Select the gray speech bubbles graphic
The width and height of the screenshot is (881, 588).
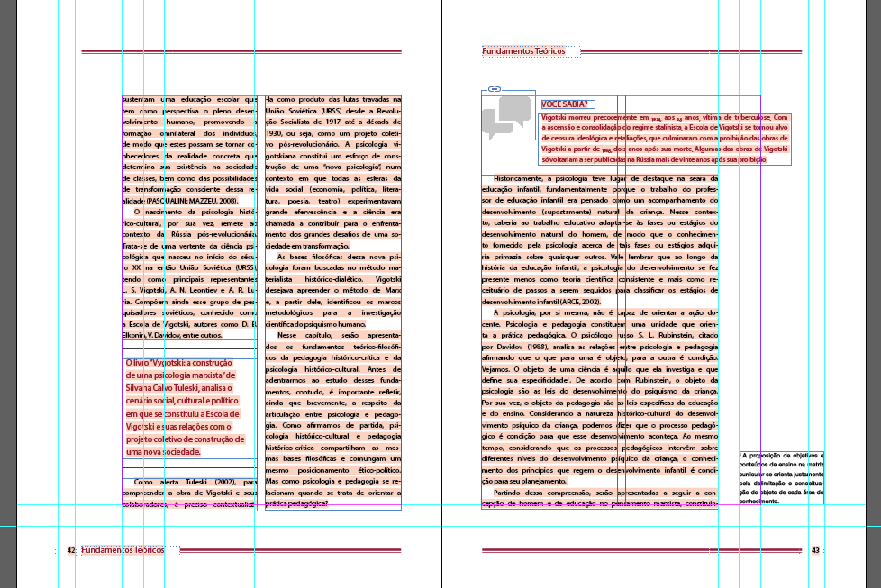[x=506, y=117]
